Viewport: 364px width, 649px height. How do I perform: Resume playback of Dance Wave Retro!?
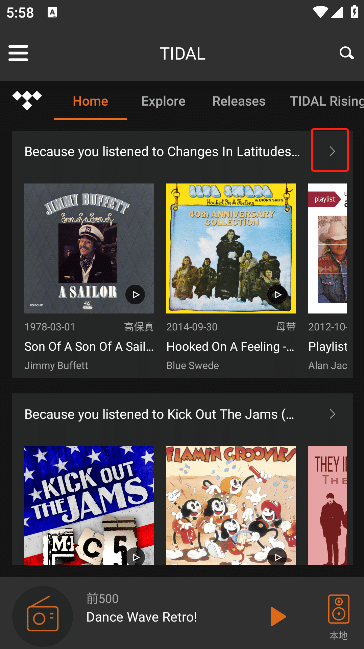coord(278,617)
